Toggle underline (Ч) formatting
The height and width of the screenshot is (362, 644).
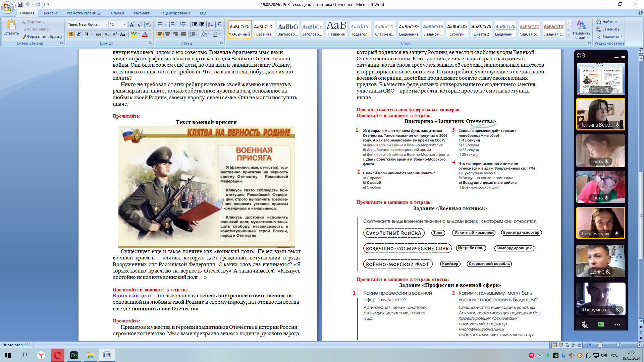pos(87,34)
